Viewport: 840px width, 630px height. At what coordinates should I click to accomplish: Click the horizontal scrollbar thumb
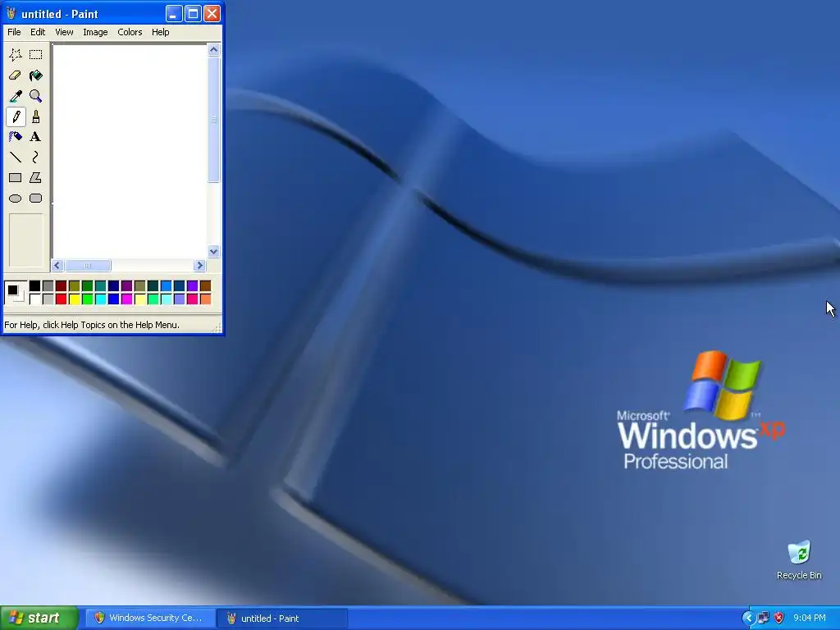pos(88,265)
